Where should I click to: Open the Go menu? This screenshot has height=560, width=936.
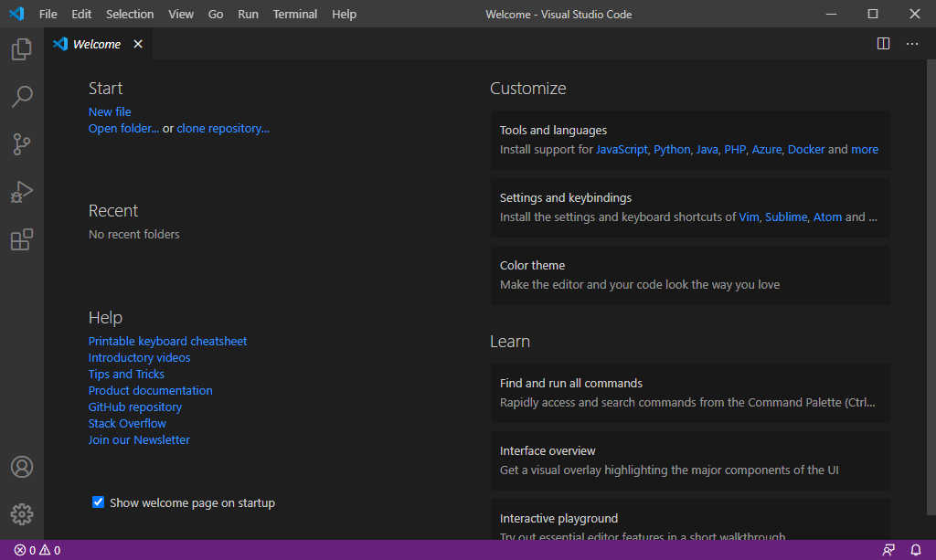coord(216,14)
